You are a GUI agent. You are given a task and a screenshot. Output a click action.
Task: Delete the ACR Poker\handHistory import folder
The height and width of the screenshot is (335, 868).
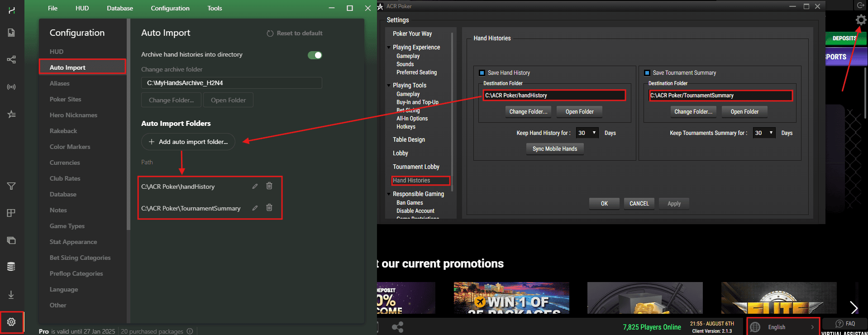pyautogui.click(x=269, y=186)
